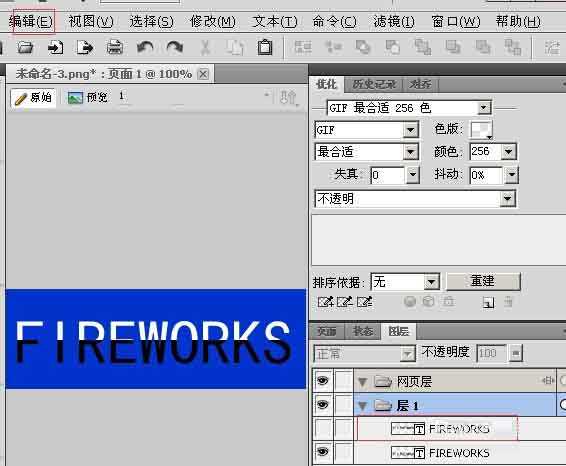566x466 pixels.
Task: Toggle the lock box beside 网页层
Action: coord(344,380)
